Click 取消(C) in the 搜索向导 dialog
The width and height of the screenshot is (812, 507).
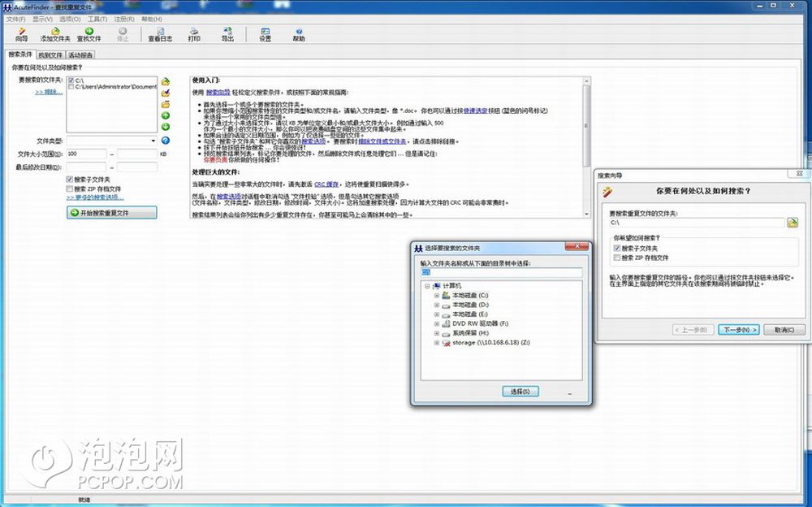click(784, 330)
